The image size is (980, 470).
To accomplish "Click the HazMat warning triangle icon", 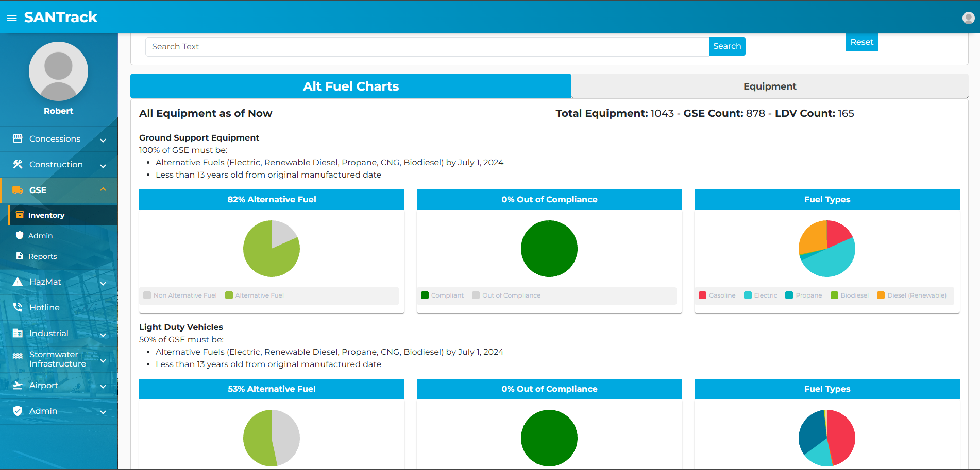I will pos(18,282).
